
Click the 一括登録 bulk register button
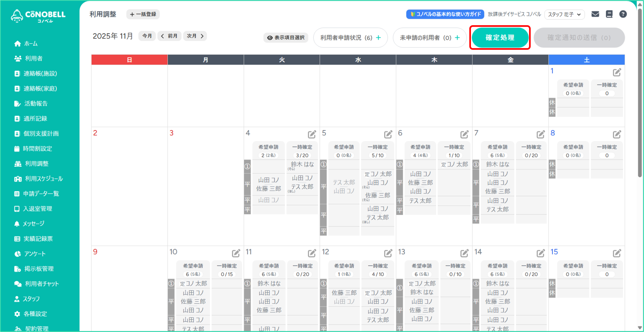[x=143, y=14]
